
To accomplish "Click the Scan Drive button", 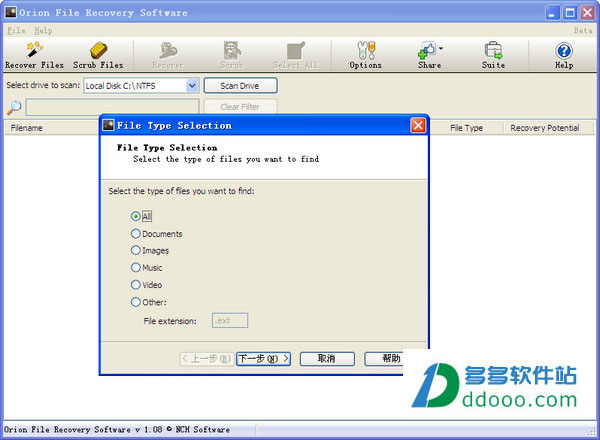I will (240, 86).
